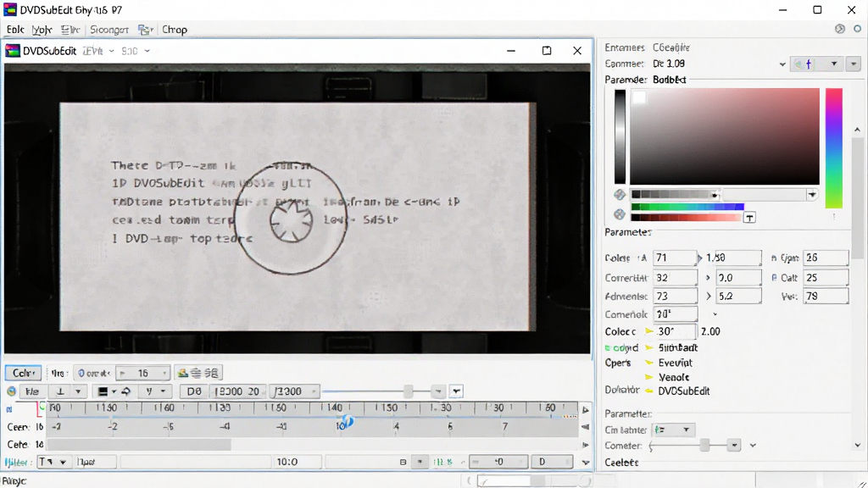The height and width of the screenshot is (488, 868).
Task: Click the '+0' field in bottom row
Action: click(x=498, y=462)
